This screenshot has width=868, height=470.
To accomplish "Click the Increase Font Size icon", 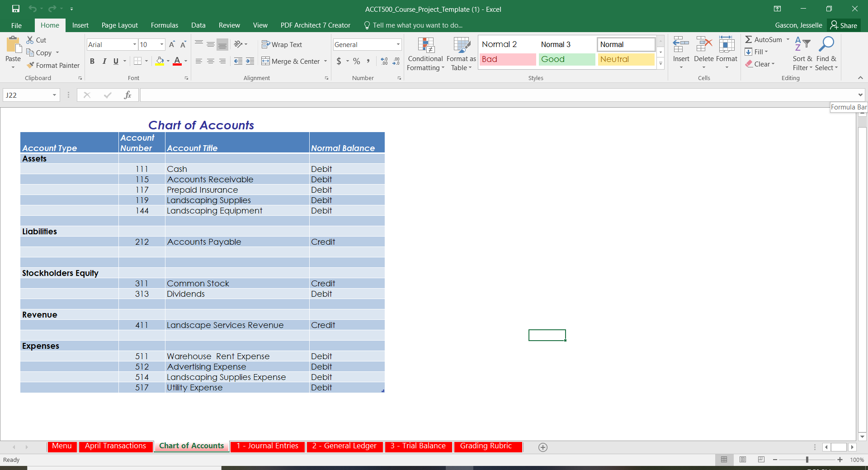I will click(x=172, y=44).
